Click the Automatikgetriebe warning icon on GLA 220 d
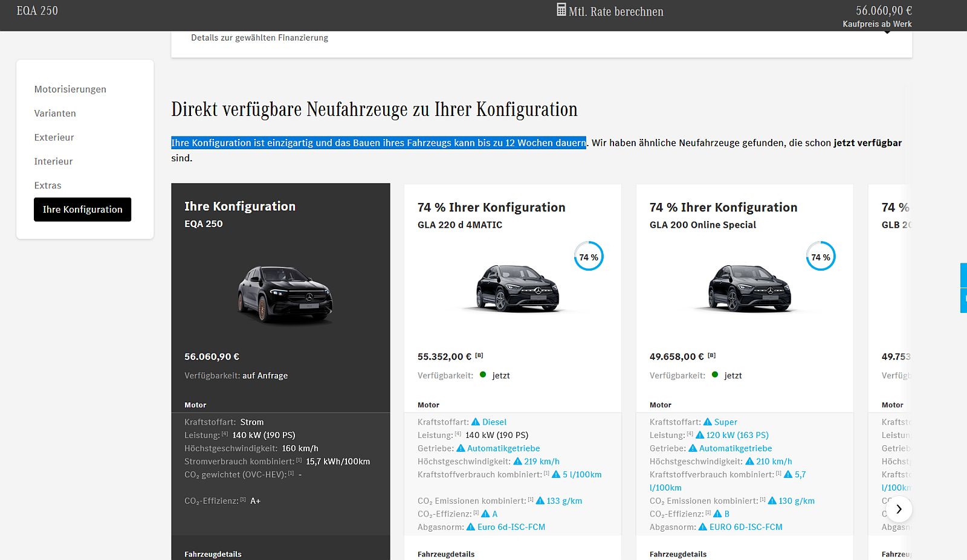This screenshot has height=560, width=967. pos(461,448)
